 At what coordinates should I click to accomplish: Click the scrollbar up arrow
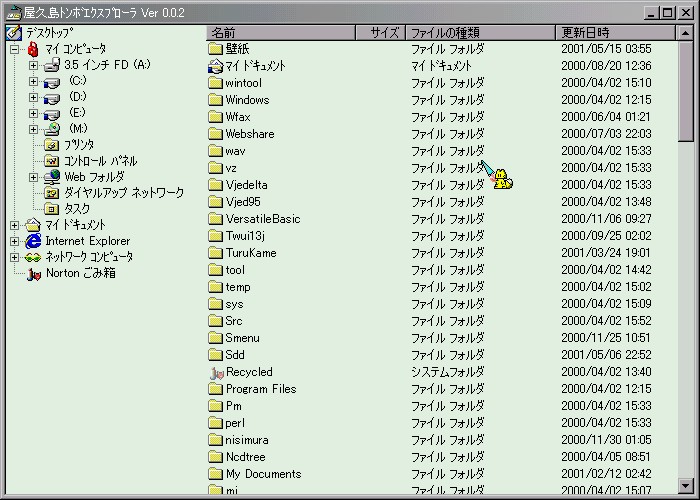(685, 33)
